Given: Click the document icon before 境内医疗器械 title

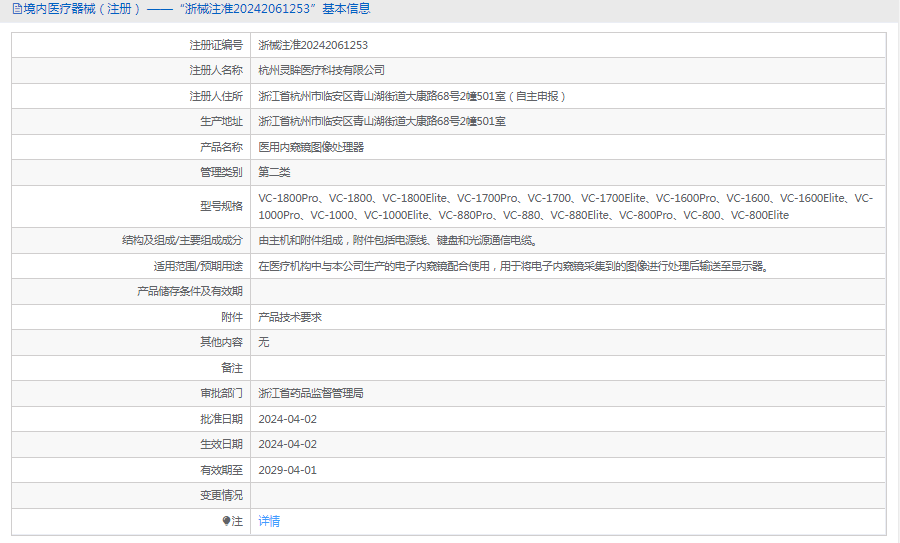Looking at the screenshot, I should click(17, 9).
